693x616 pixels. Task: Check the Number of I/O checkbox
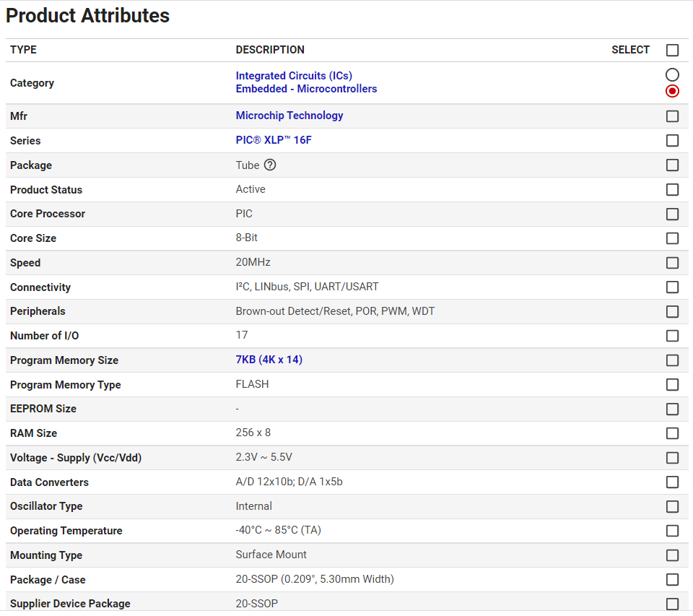click(672, 336)
